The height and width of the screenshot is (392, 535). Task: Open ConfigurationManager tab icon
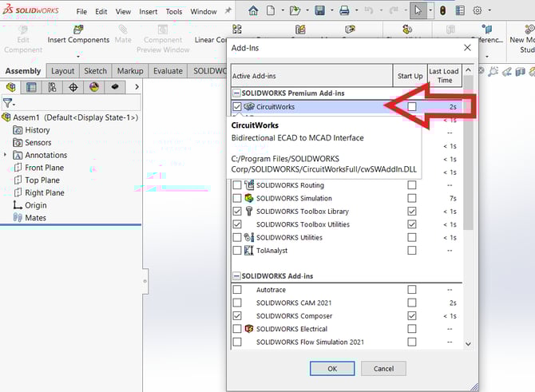tap(52, 87)
